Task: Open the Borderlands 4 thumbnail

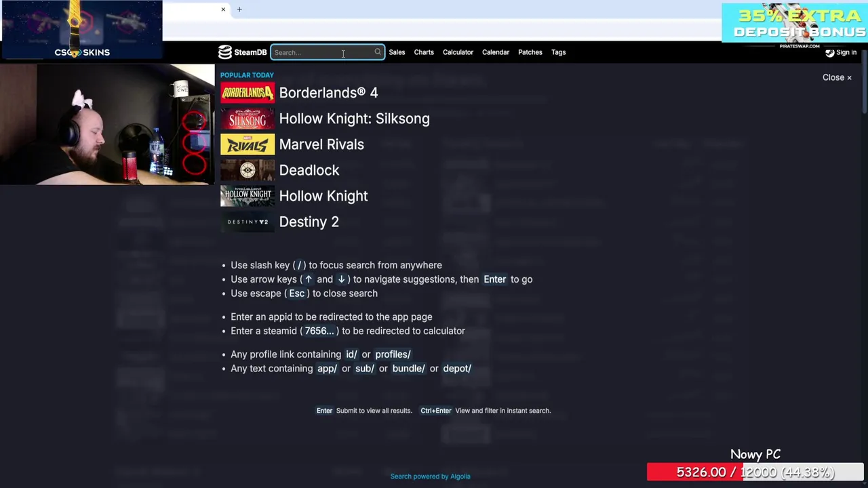Action: pos(248,92)
